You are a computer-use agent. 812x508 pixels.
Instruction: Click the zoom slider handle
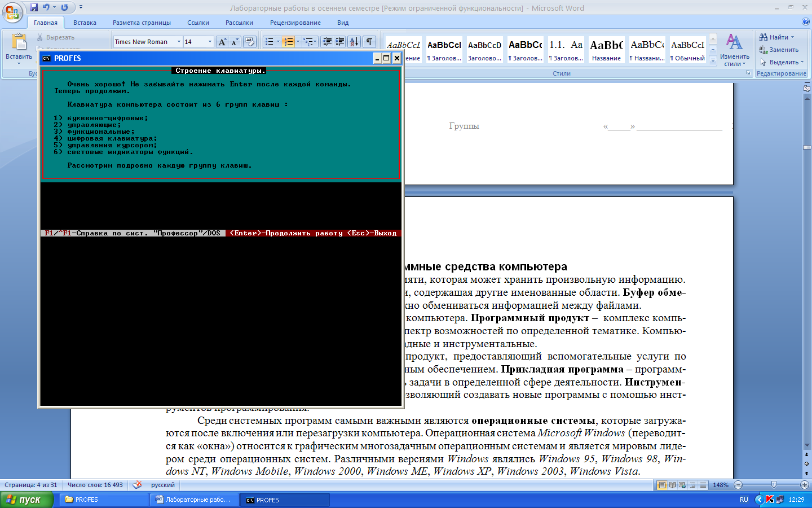tap(774, 485)
